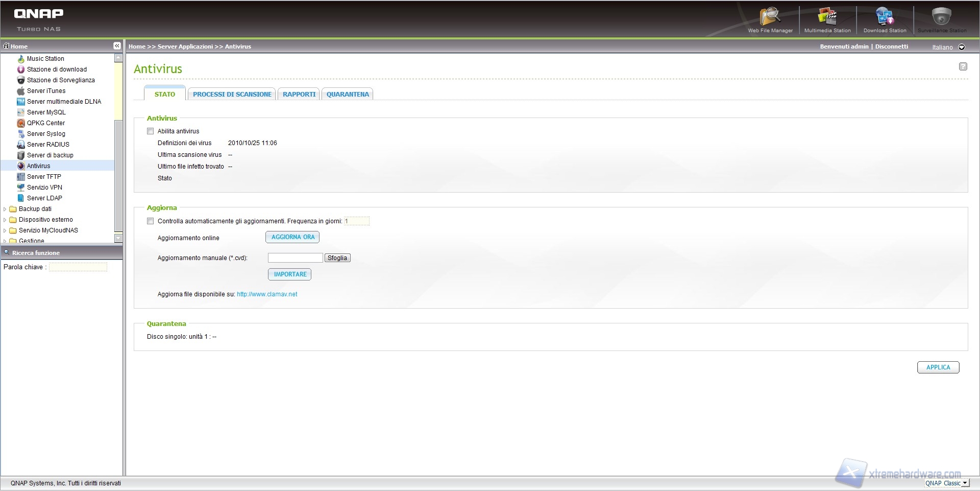Click the Music Station sidebar icon
The width and height of the screenshot is (980, 491).
pyautogui.click(x=21, y=59)
